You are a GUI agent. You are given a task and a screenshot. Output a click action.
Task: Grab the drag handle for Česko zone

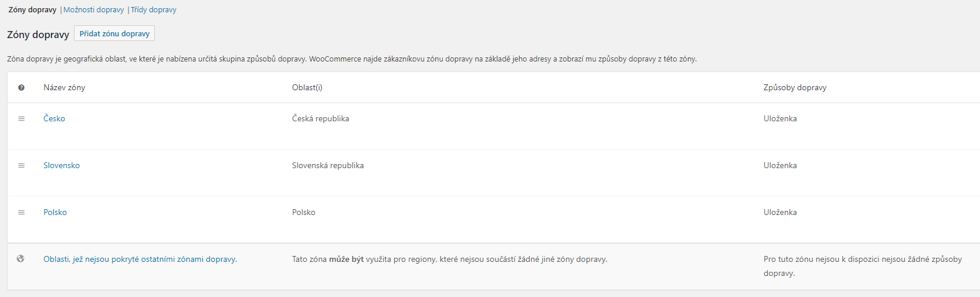pos(21,118)
